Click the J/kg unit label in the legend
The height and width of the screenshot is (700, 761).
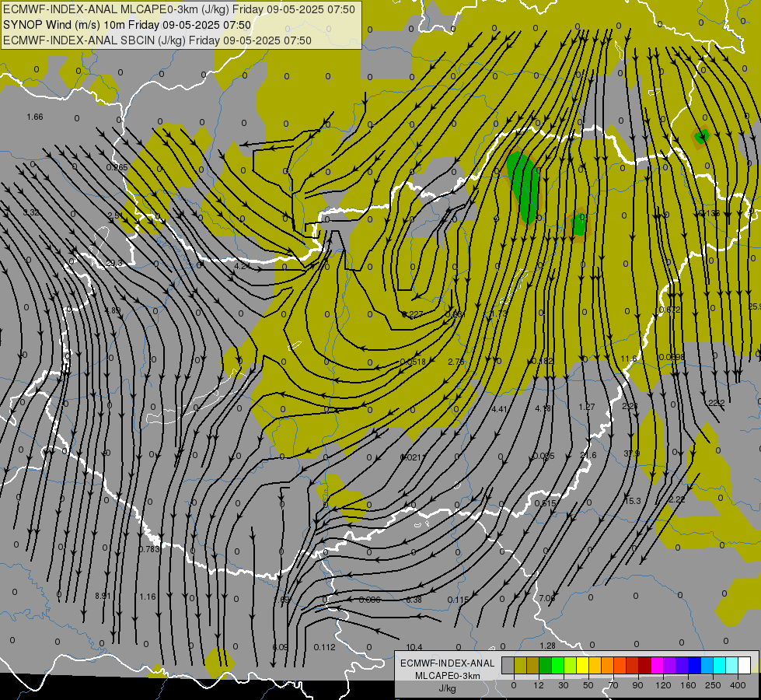tap(448, 688)
